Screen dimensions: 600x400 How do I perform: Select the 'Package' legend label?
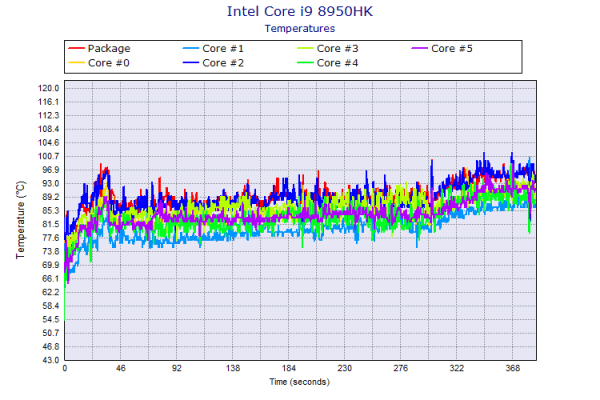pyautogui.click(x=109, y=49)
